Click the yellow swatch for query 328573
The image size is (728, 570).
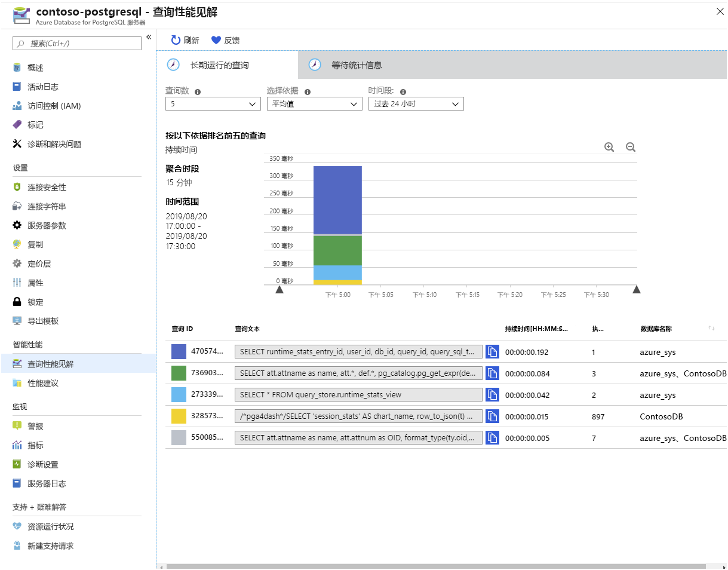(x=179, y=416)
